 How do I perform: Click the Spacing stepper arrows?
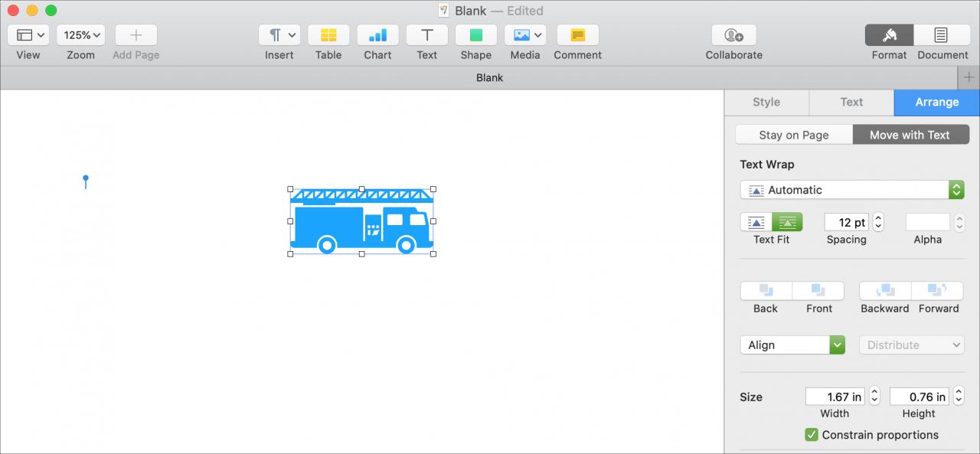click(x=878, y=222)
